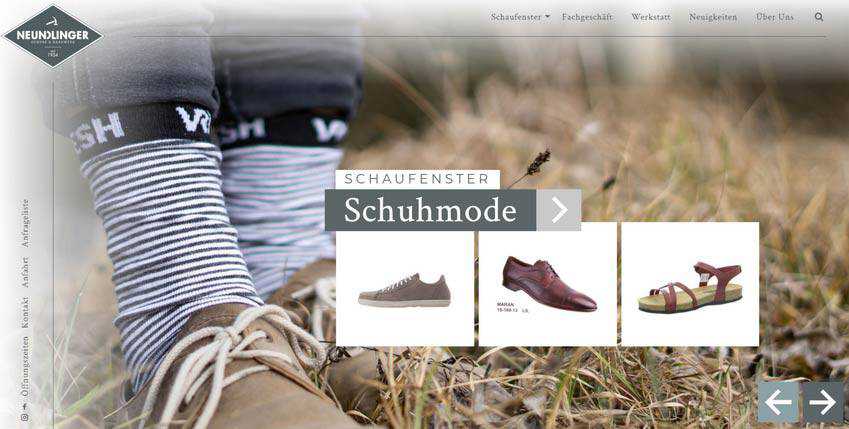Open the vertical Kontakt link
This screenshot has height=429, width=849.
pyautogui.click(x=25, y=312)
